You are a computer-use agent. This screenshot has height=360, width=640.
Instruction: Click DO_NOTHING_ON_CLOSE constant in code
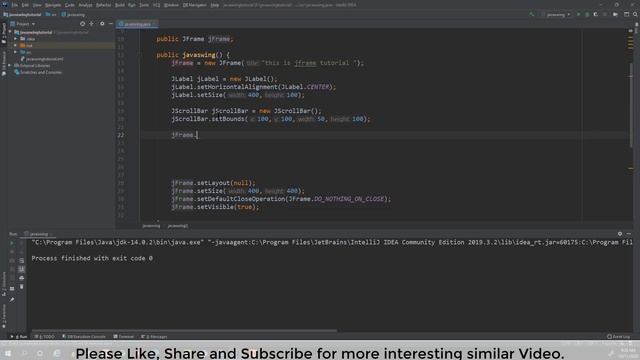tap(349, 199)
